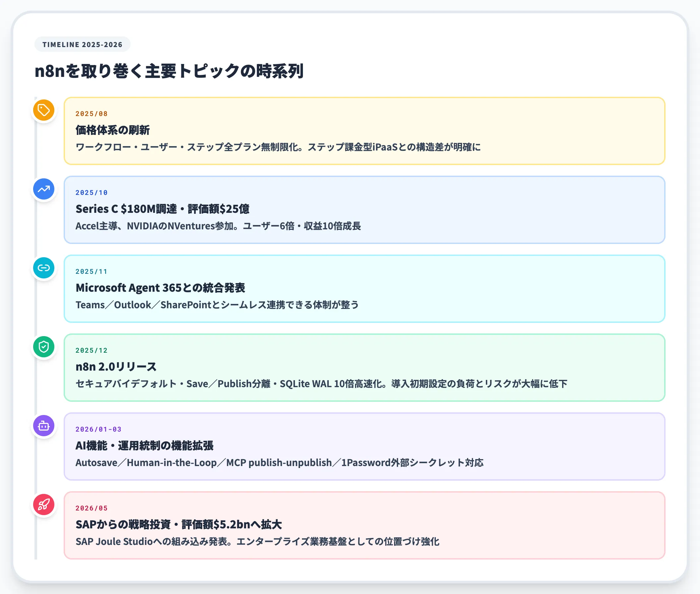700x594 pixels.
Task: Click the cyan link chain icon
Action: coord(44,268)
